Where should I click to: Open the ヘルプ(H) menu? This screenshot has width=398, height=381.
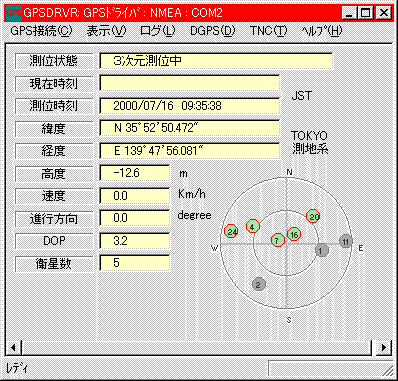[321, 31]
